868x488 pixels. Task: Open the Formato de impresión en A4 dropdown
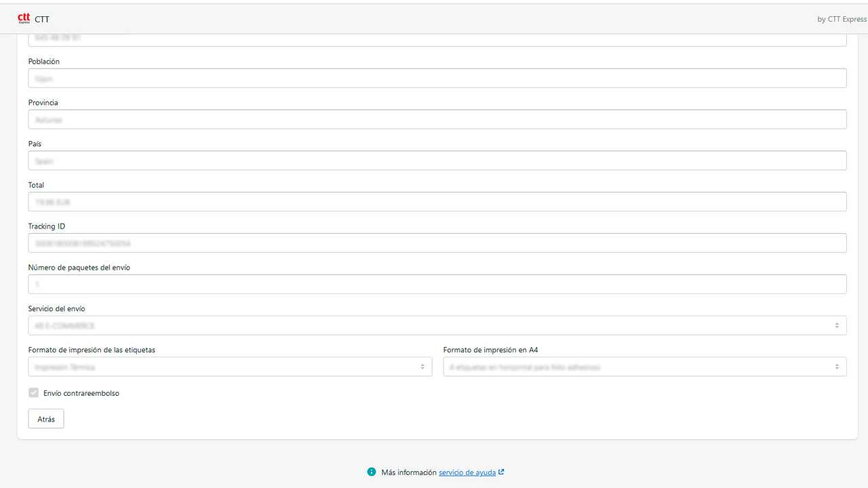point(644,366)
